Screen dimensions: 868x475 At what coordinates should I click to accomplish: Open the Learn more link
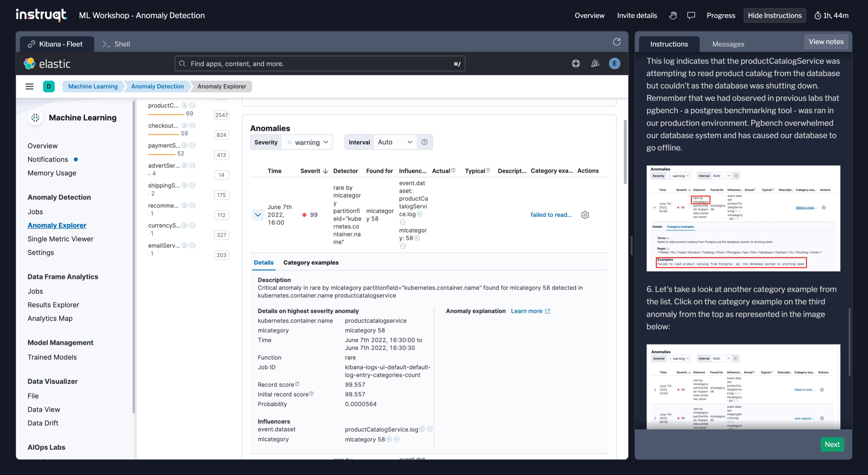530,311
